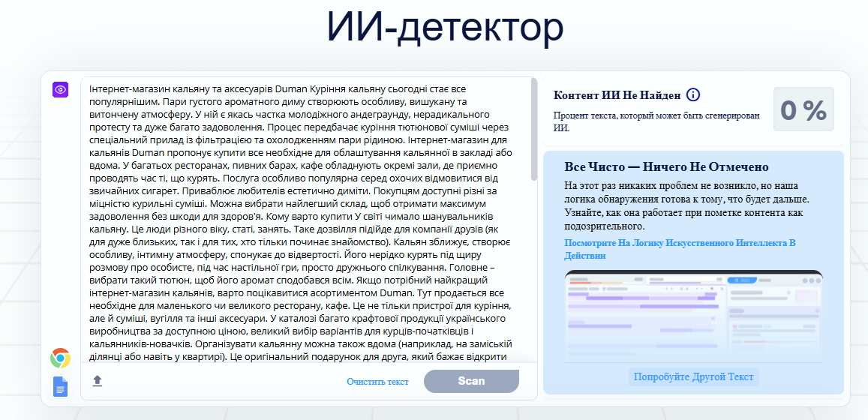
Task: Click the info icon beside Контент ИИ Не Найден
Action: tap(693, 95)
